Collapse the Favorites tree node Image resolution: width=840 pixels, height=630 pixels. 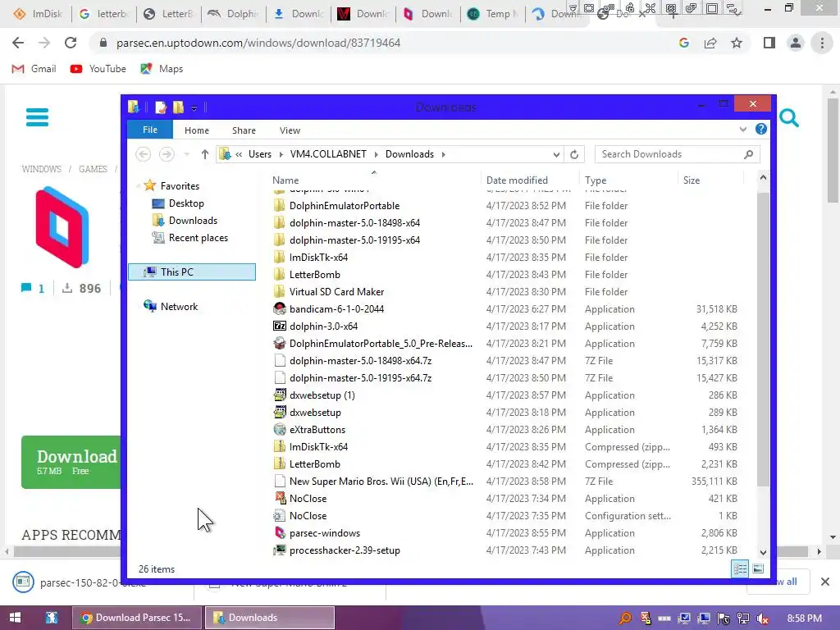138,186
